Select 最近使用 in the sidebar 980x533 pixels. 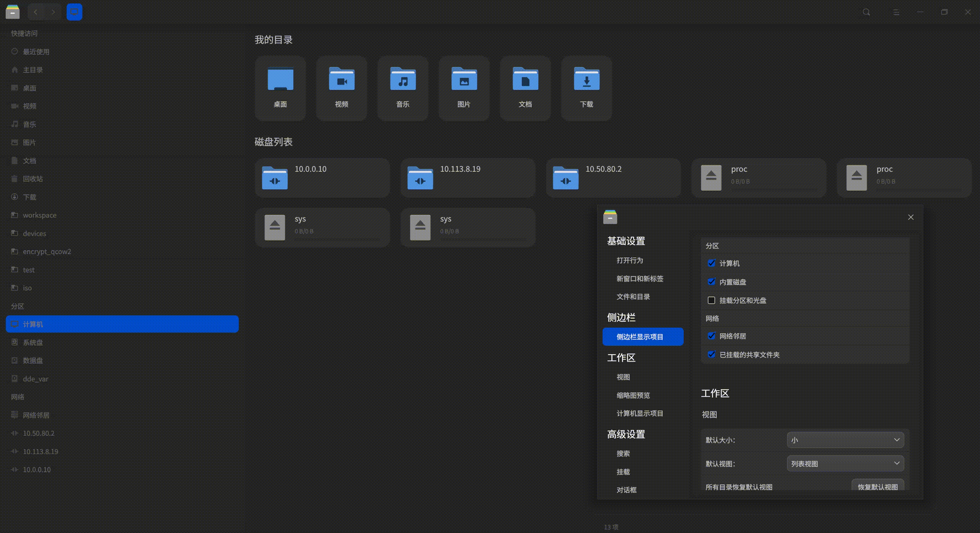pyautogui.click(x=122, y=52)
